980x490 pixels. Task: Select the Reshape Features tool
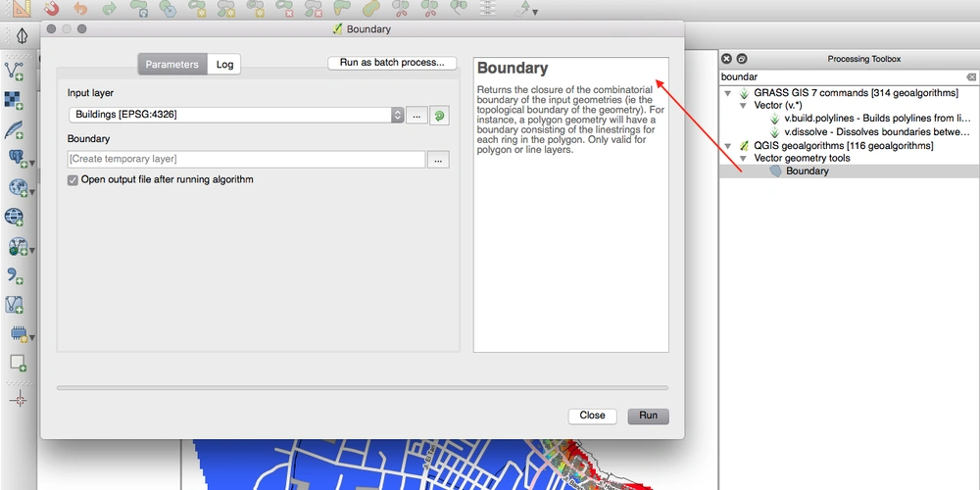click(x=342, y=8)
